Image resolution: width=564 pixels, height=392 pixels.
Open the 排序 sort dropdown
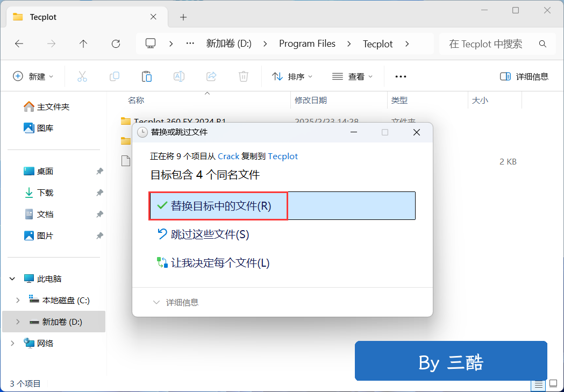point(292,76)
